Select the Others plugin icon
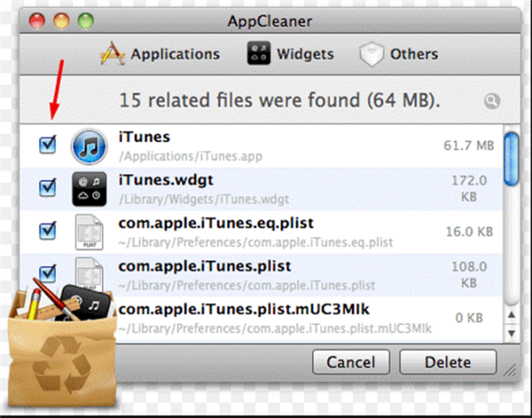This screenshot has height=418, width=532. (x=372, y=54)
